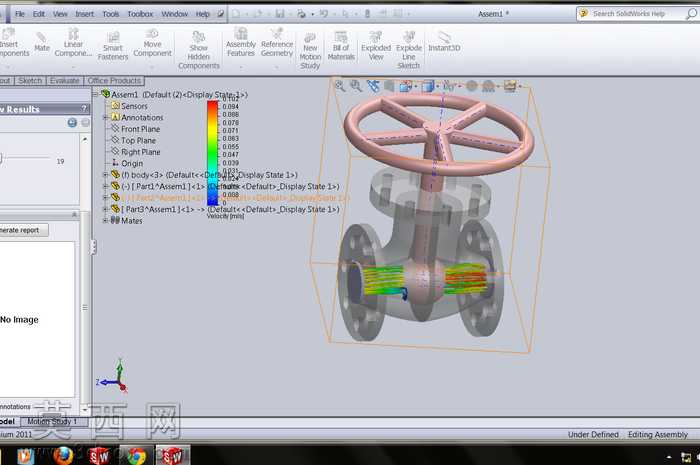Click the Search SolidWorks Help field

tap(638, 14)
